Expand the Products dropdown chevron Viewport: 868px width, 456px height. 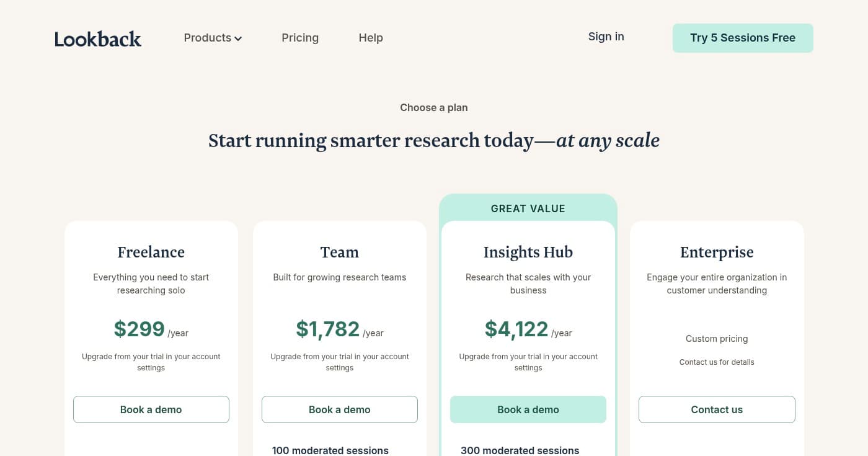coord(237,38)
